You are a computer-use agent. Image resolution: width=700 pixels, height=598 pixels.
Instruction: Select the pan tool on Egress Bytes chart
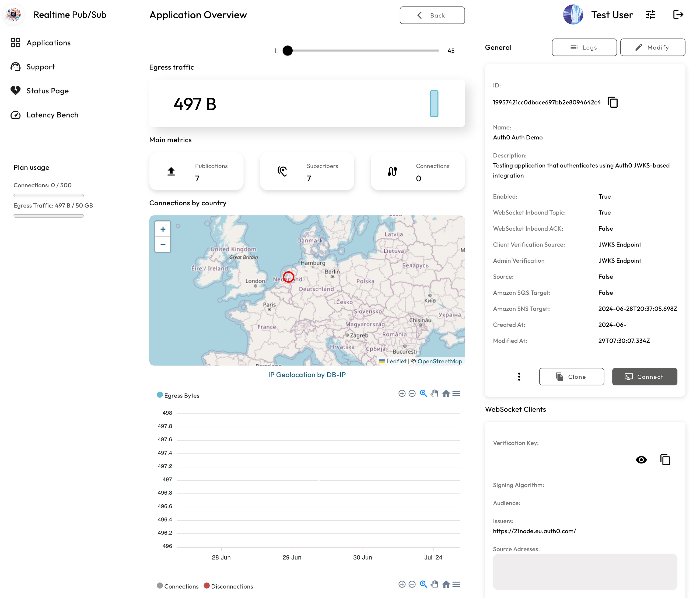[x=435, y=393]
